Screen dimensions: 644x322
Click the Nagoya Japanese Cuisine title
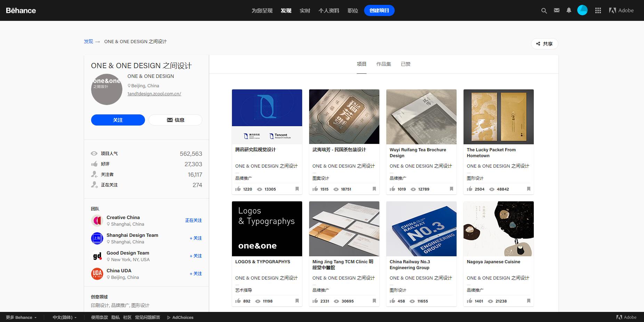(x=493, y=262)
